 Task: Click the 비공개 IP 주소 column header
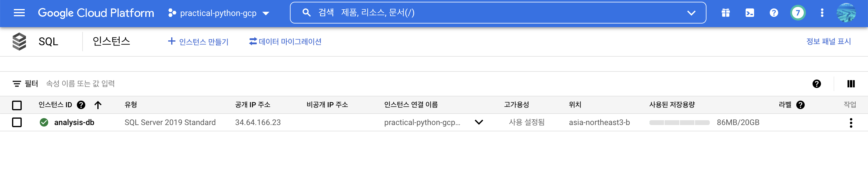click(327, 105)
